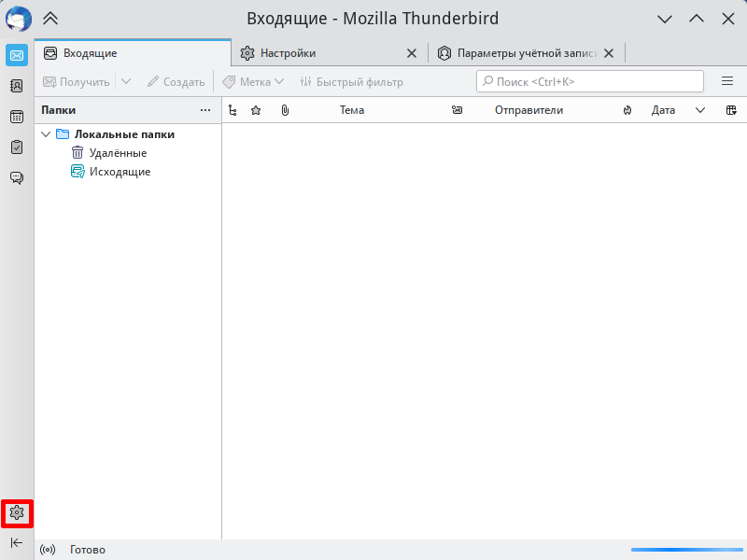Click the Ready status text

88,550
